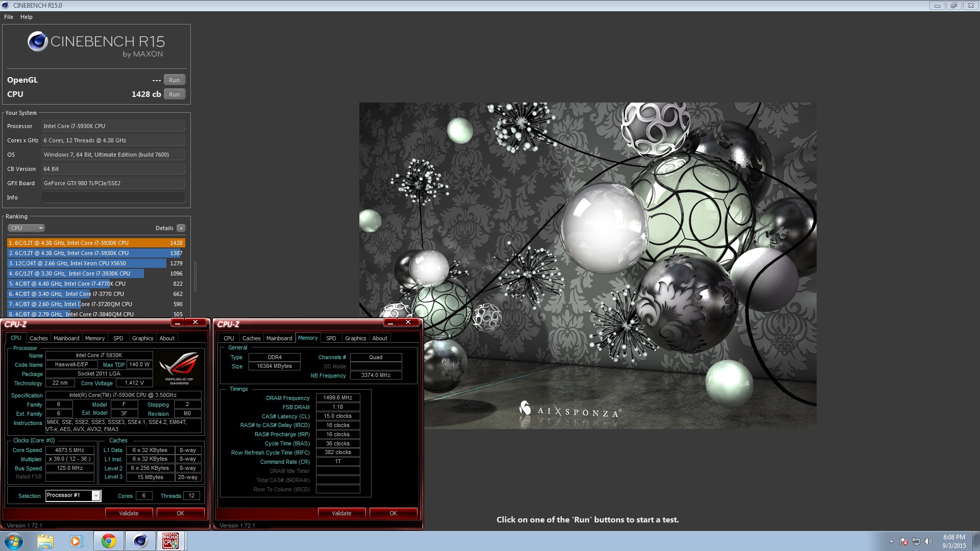This screenshot has height=551, width=980.
Task: Click the rendered spheres preview image
Action: click(x=587, y=265)
